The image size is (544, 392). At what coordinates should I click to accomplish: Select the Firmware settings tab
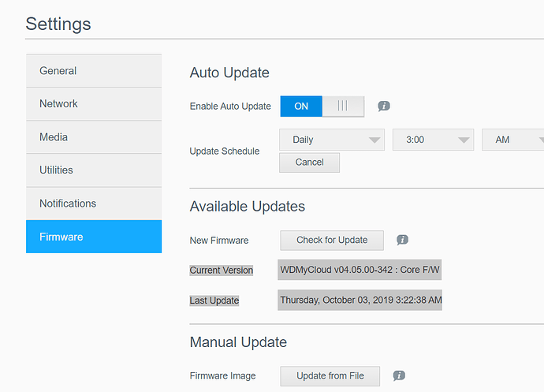click(x=94, y=237)
